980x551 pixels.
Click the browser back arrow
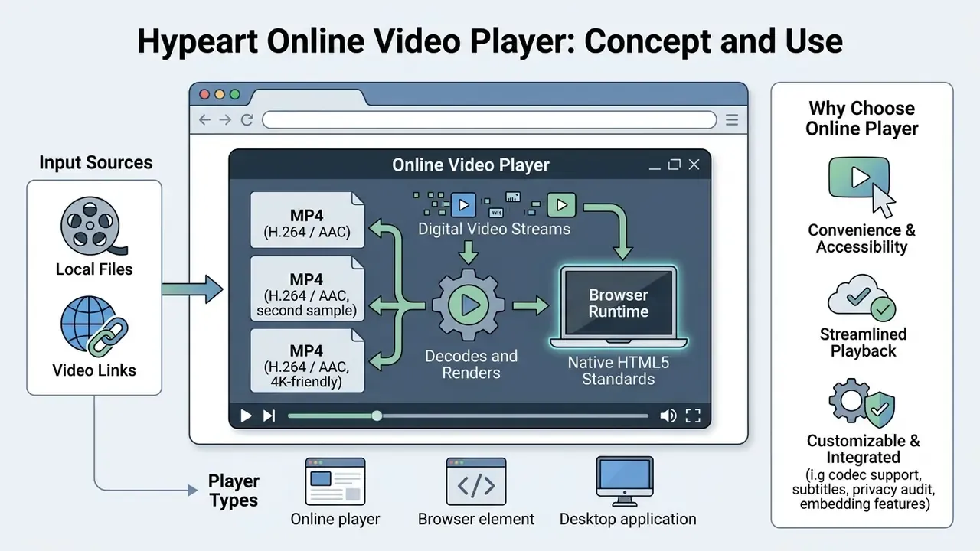pos(204,120)
